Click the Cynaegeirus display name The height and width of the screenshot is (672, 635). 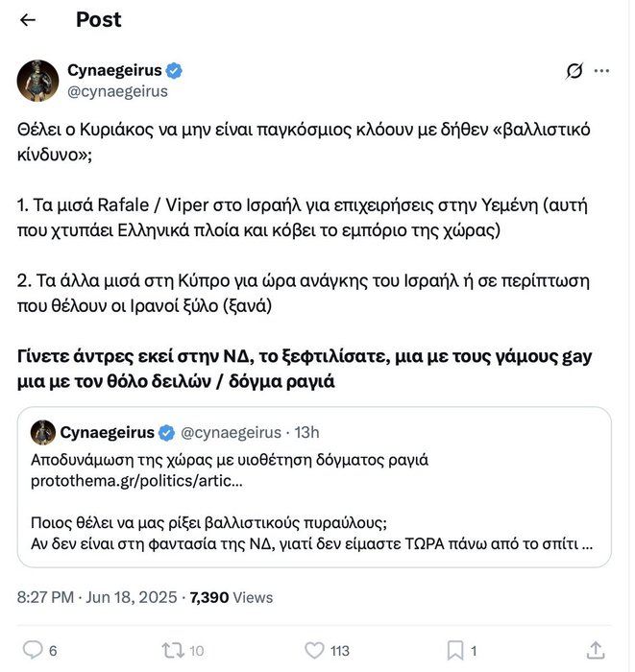[113, 70]
